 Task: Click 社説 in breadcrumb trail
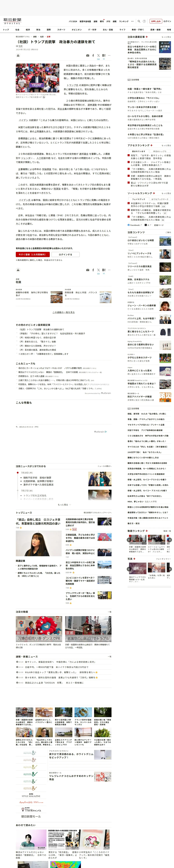[x=42, y=37]
